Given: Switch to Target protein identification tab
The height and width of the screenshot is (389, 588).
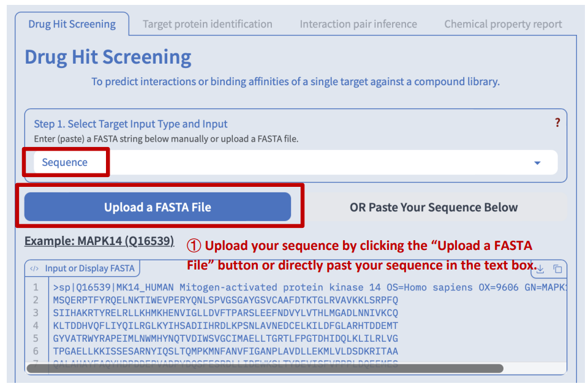Looking at the screenshot, I should point(207,25).
